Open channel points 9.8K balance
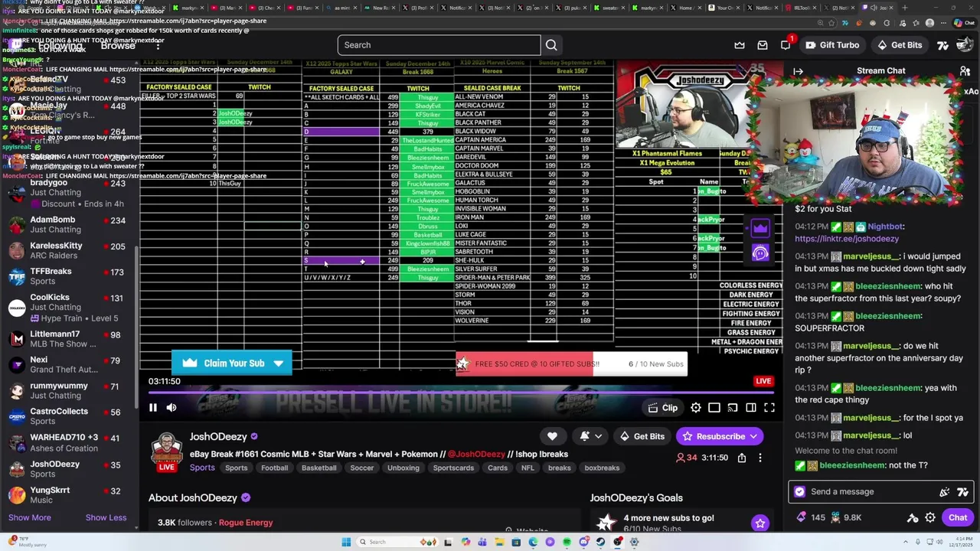 (x=846, y=517)
